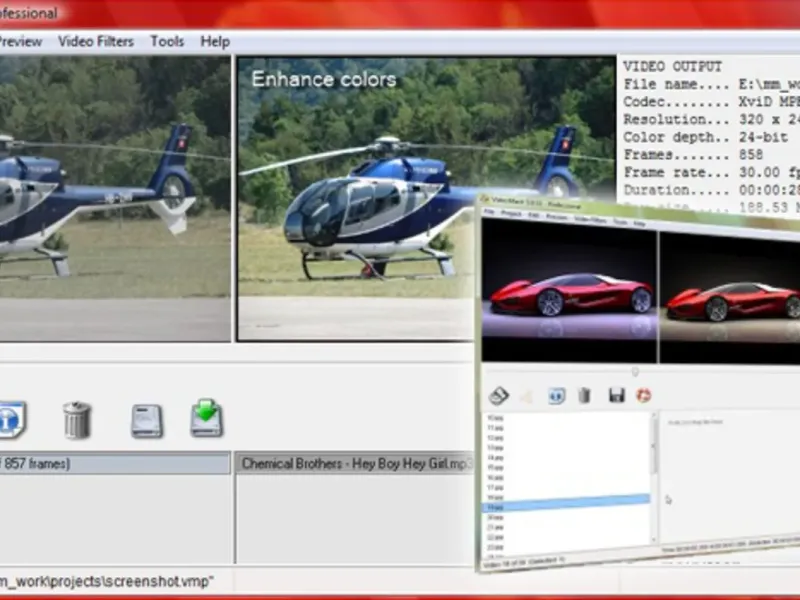Click the green arrow save-to-disk icon
Image resolution: width=800 pixels, height=600 pixels.
[x=207, y=418]
